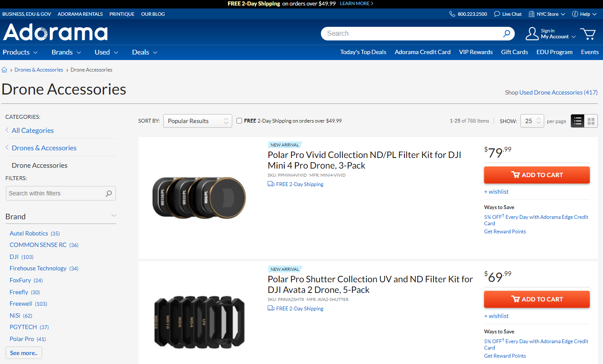Click back chevron beside Drones & Accessories
Image resolution: width=603 pixels, height=364 pixels.
7,147
